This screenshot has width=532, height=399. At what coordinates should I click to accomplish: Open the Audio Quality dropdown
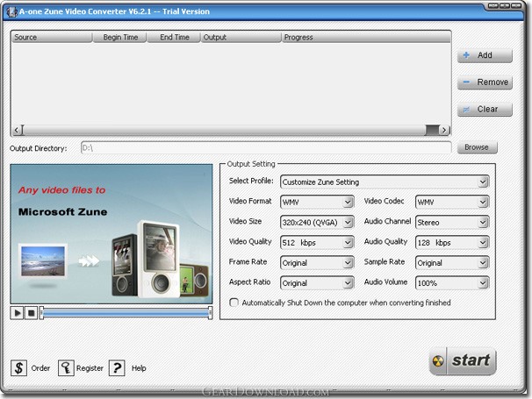pyautogui.click(x=452, y=243)
